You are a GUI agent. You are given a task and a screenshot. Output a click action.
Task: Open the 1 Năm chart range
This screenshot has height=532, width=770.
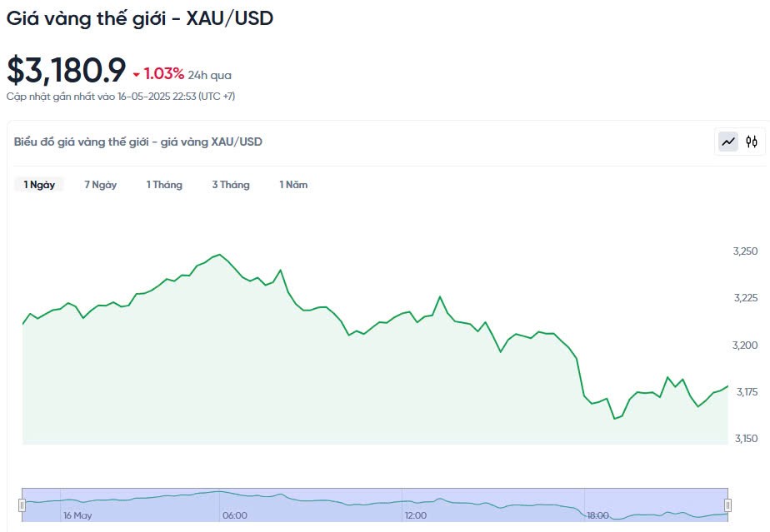[x=293, y=185]
